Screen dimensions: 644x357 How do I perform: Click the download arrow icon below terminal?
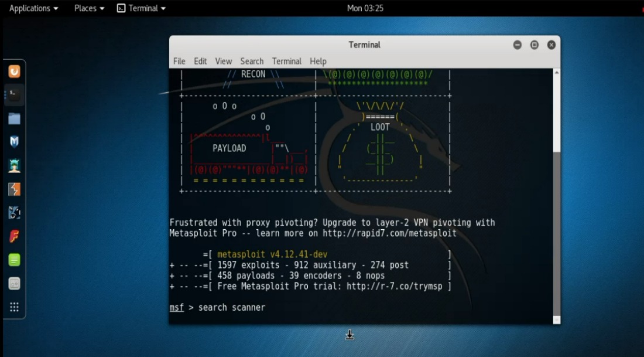coord(350,335)
